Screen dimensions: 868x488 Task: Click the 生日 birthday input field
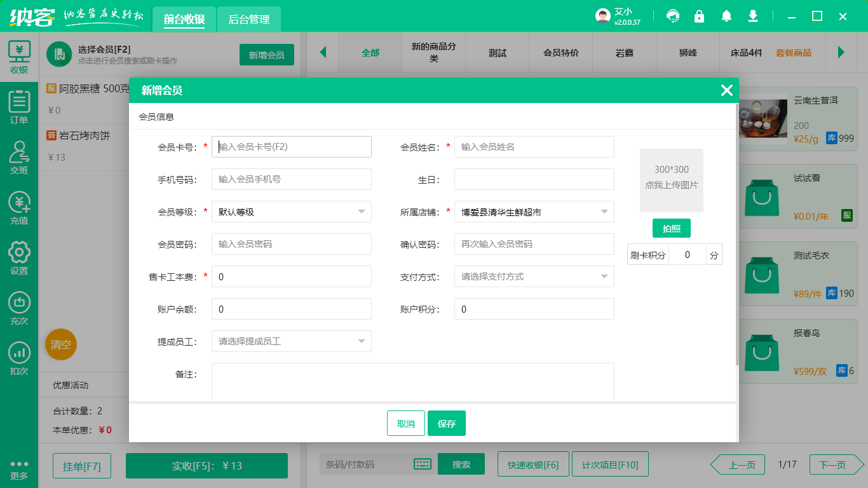[534, 179]
